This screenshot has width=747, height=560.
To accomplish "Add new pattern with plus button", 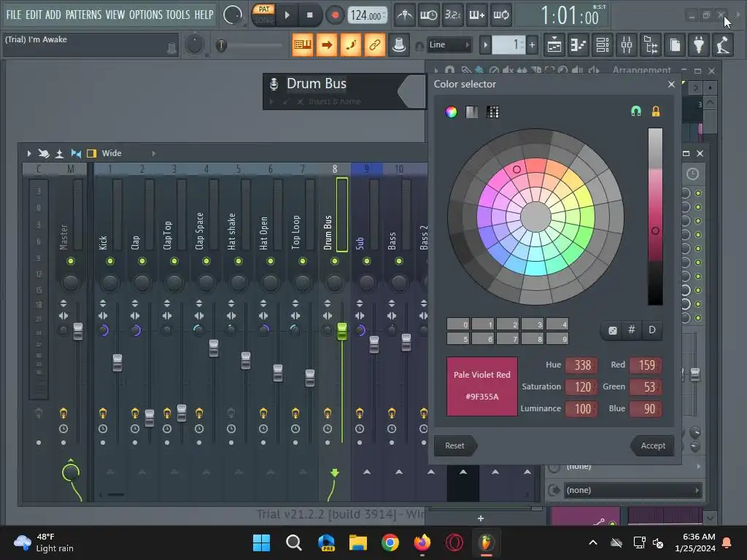I will [x=532, y=45].
